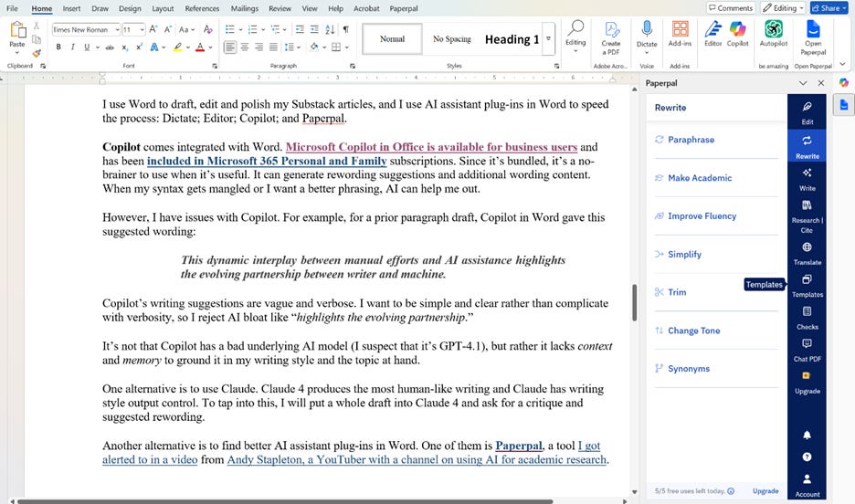Toggle Italic formatting

pos(72,47)
